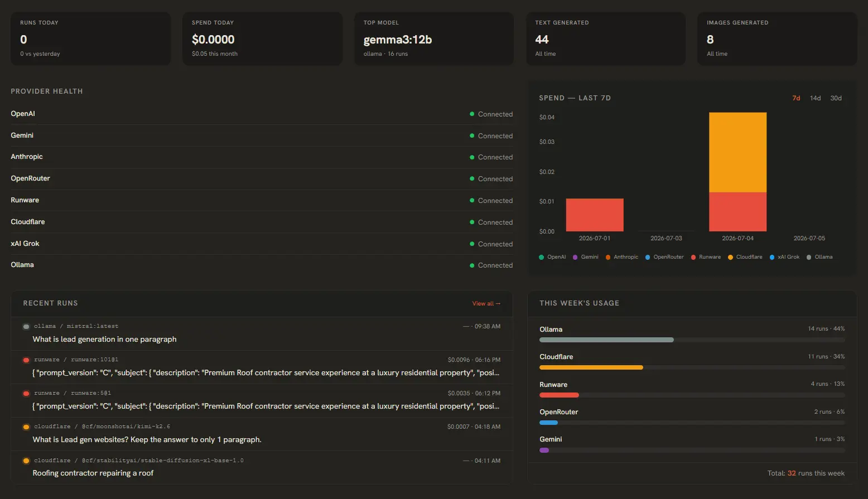This screenshot has width=868, height=499.
Task: Click the '1 runs · 3%' usage value
Action: (x=830, y=439)
